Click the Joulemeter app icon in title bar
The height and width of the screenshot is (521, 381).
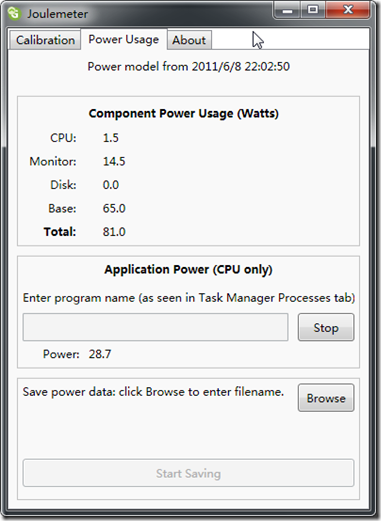point(15,14)
